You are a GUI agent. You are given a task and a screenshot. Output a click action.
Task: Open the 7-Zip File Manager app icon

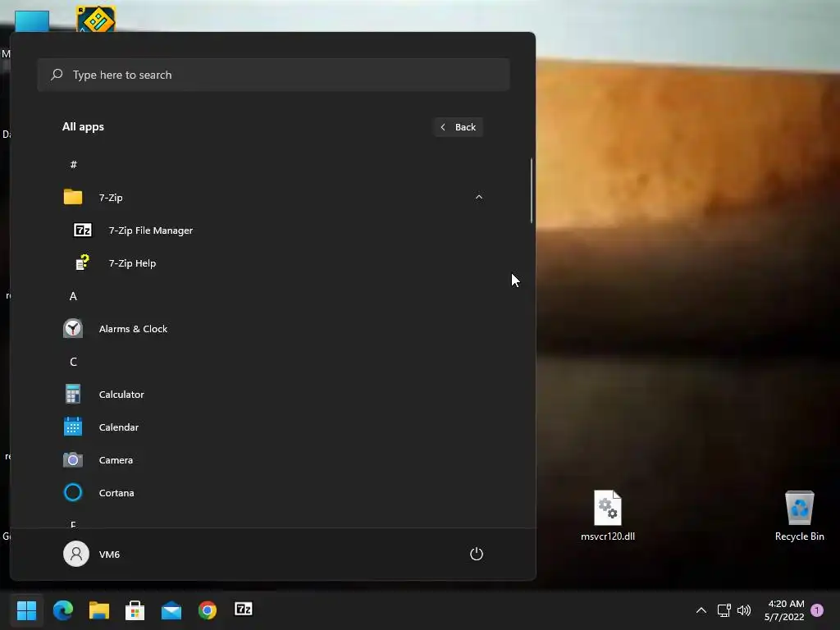(x=83, y=231)
